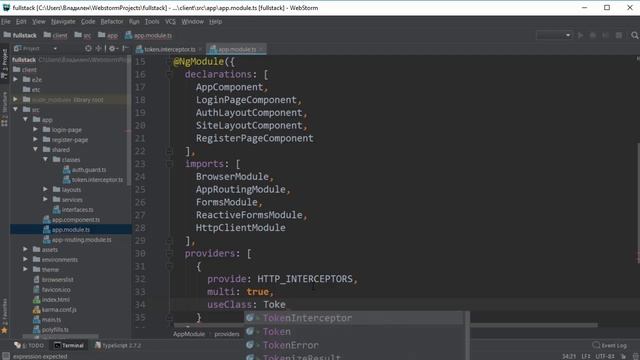The height and width of the screenshot is (360, 640).
Task: Select interfaces.ts in the project tree
Action: pos(73,210)
